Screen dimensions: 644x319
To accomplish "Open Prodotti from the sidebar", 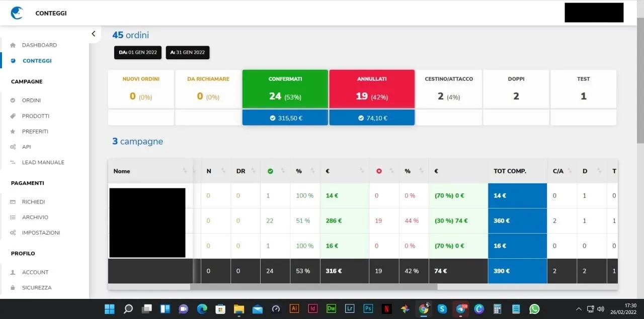I will tap(36, 116).
